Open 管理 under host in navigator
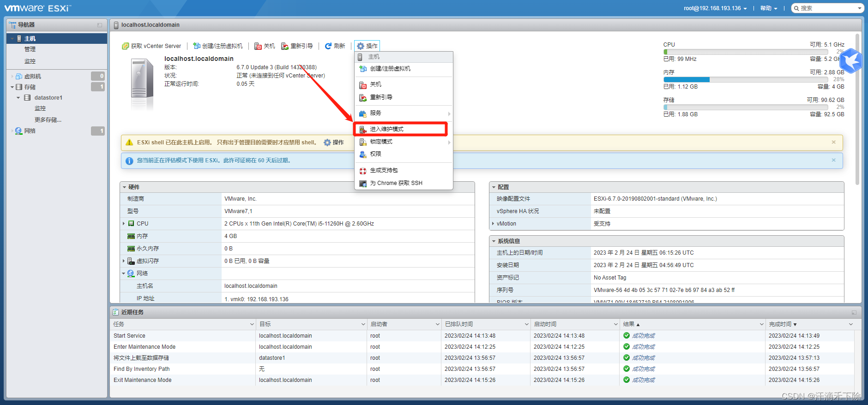The height and width of the screenshot is (405, 868). [30, 49]
